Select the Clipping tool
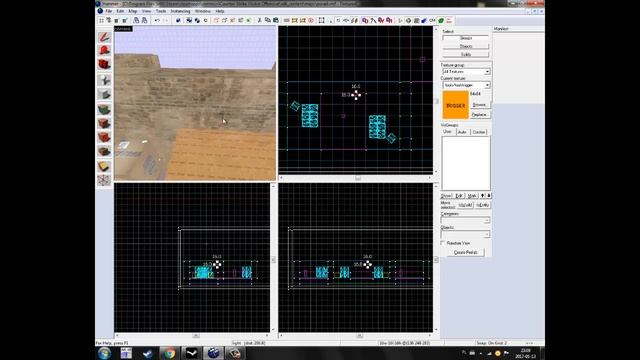640x360 pixels. pos(104,166)
